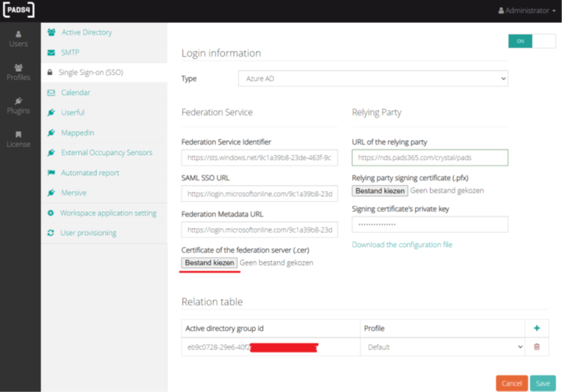The image size is (562, 392).
Task: Click the SMTP envelope icon
Action: pos(52,52)
